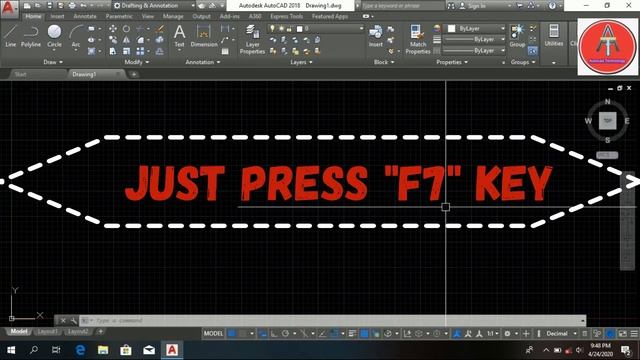Open the Parametric ribbon tab
This screenshot has height=360, width=640.
tap(119, 16)
